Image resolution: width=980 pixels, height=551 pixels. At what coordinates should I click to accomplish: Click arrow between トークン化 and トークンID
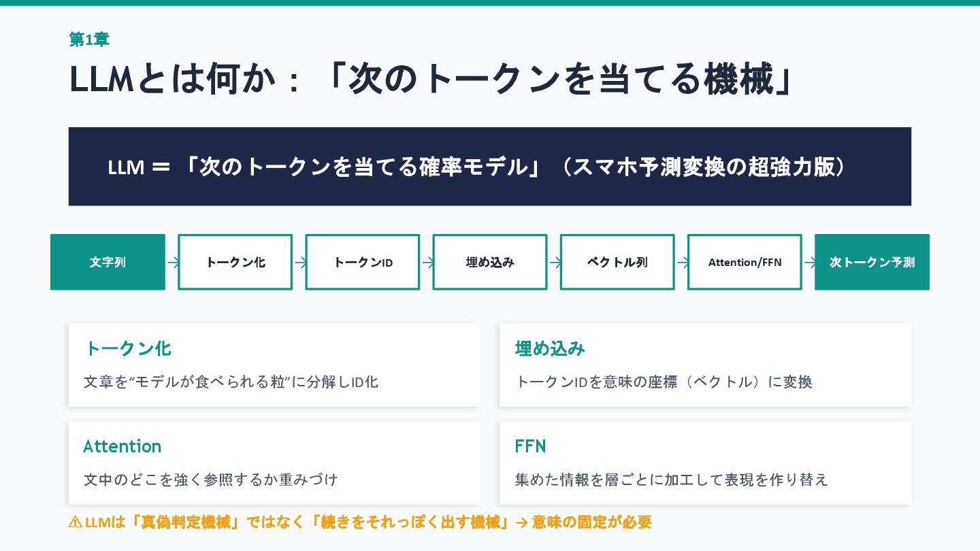300,263
